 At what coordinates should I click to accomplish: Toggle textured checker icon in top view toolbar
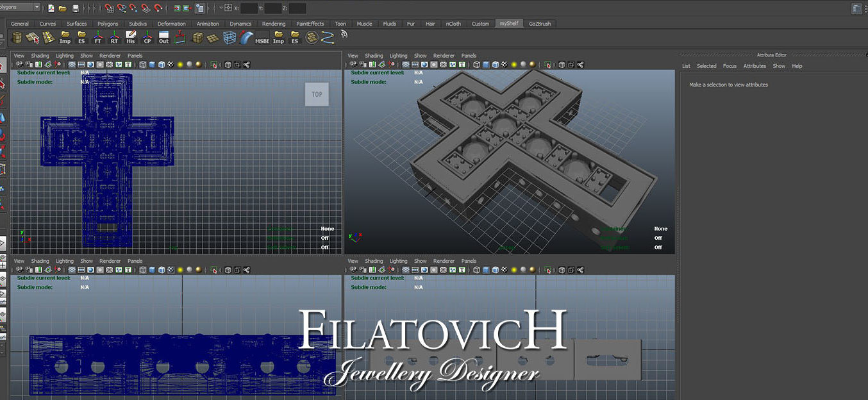tap(171, 65)
